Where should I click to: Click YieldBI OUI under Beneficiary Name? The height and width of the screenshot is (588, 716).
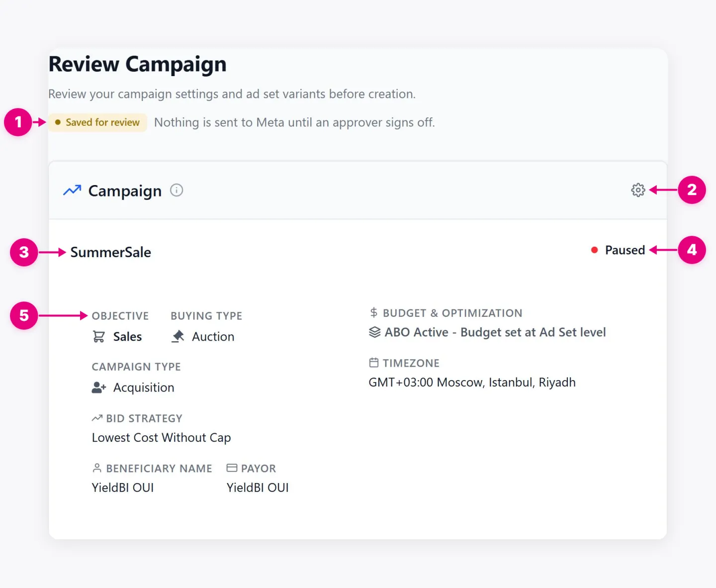[x=123, y=488]
